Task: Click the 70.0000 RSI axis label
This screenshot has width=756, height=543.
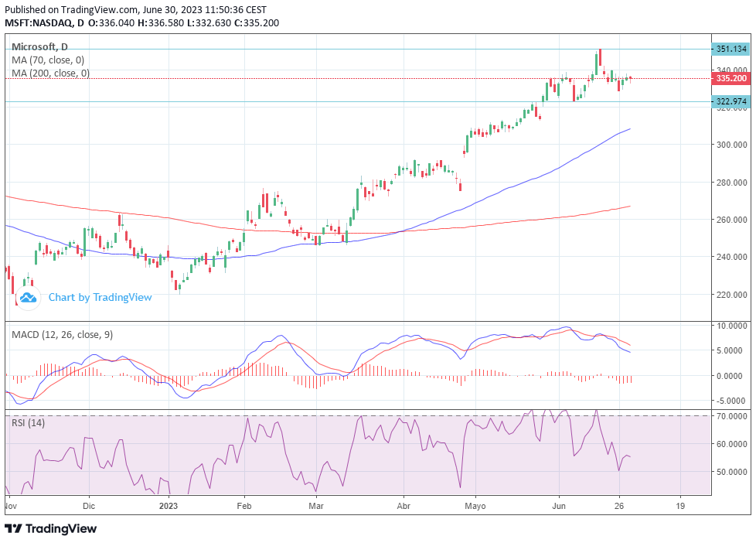Action: pyautogui.click(x=731, y=416)
